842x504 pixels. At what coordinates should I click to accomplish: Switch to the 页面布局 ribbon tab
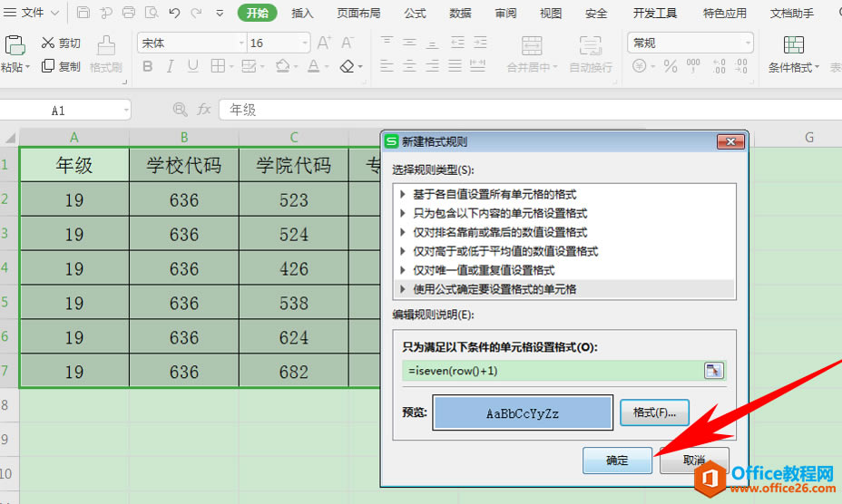tap(358, 13)
